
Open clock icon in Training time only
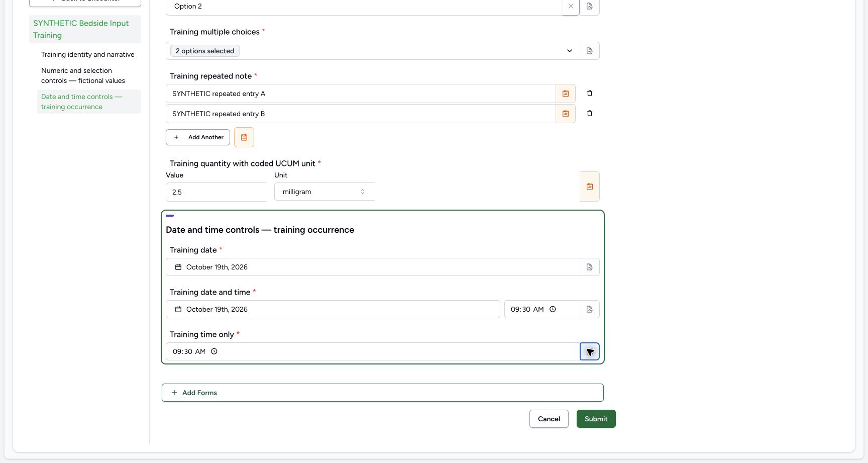coord(214,351)
